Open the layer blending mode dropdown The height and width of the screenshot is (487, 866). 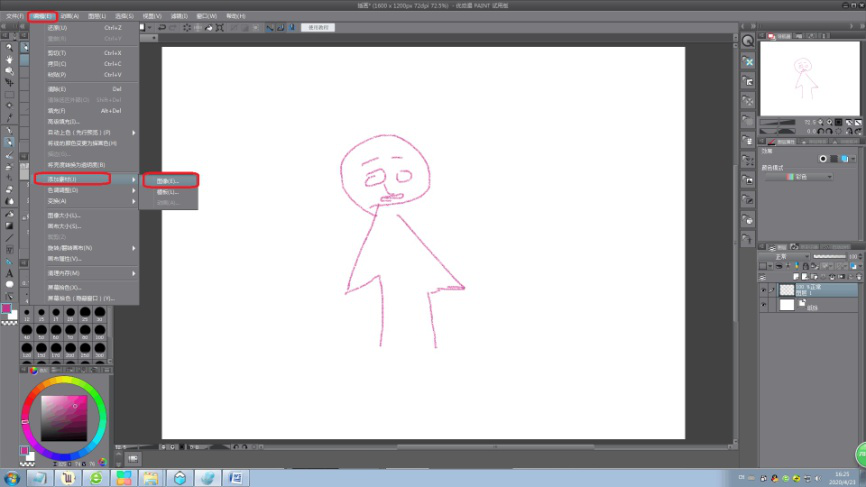click(x=782, y=256)
